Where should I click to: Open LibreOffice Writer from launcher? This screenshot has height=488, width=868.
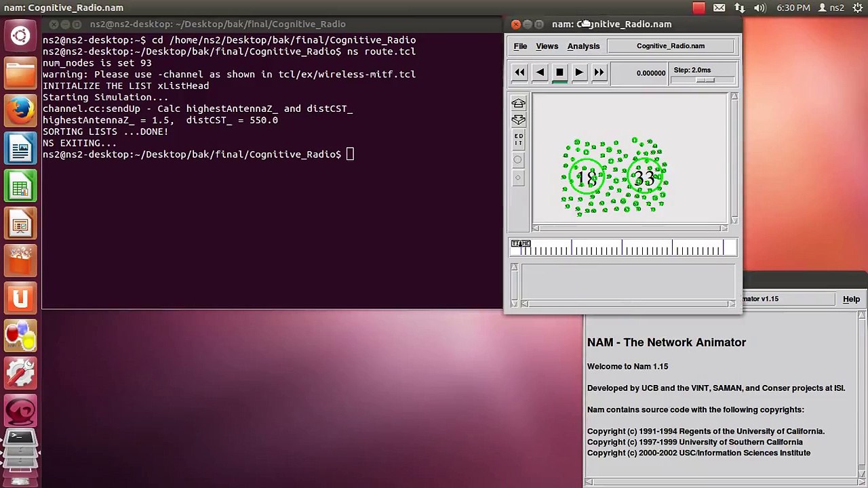[20, 148]
